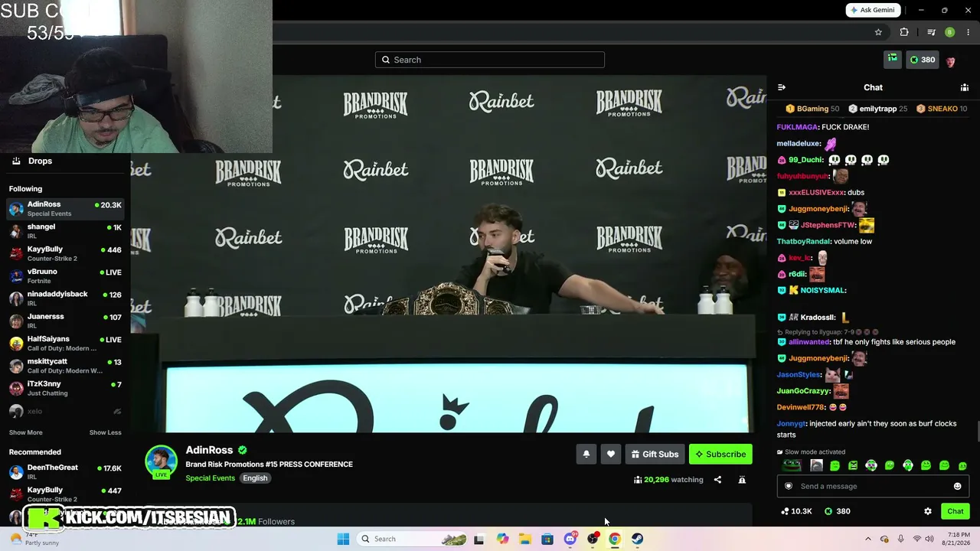
Task: Show hidden system tray icons chevron
Action: tap(867, 539)
